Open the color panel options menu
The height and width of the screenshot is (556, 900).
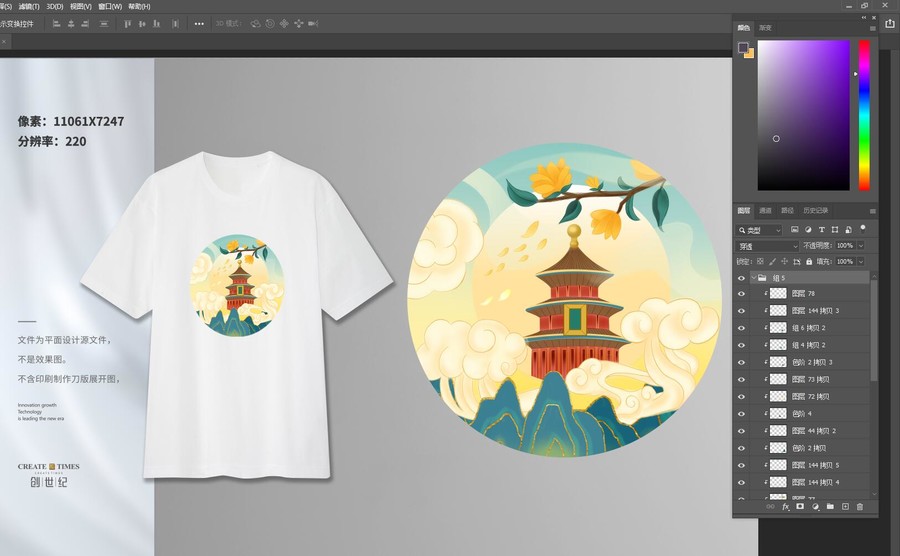872,28
